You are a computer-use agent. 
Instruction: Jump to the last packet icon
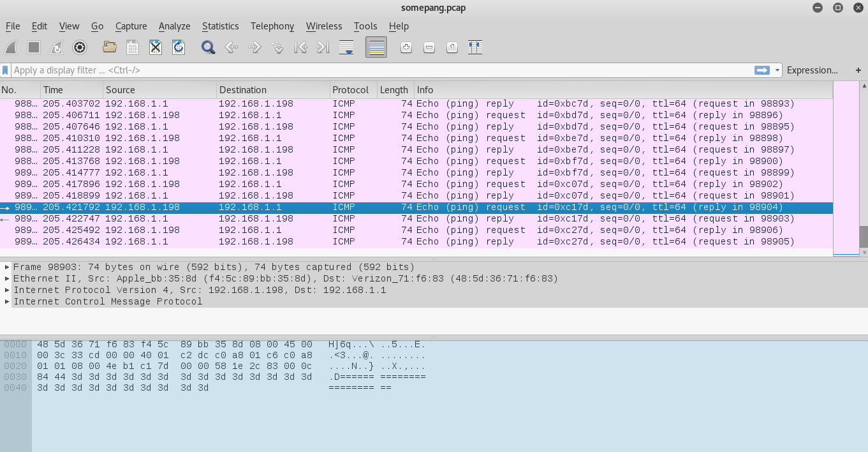click(x=323, y=47)
